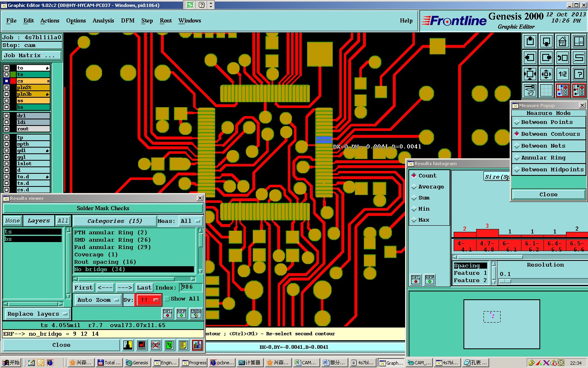Click the UNDO icon in Results viewer
The image size is (588, 368).
196,314
